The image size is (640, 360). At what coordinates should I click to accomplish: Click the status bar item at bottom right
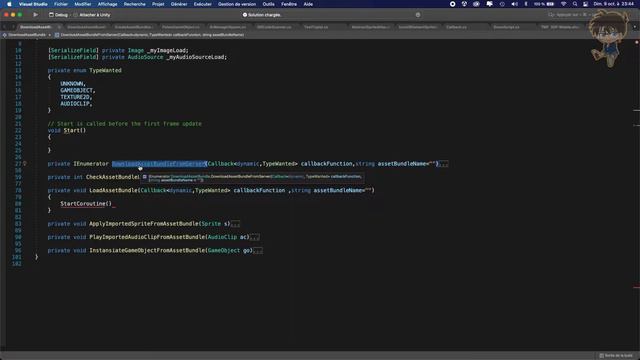616,356
